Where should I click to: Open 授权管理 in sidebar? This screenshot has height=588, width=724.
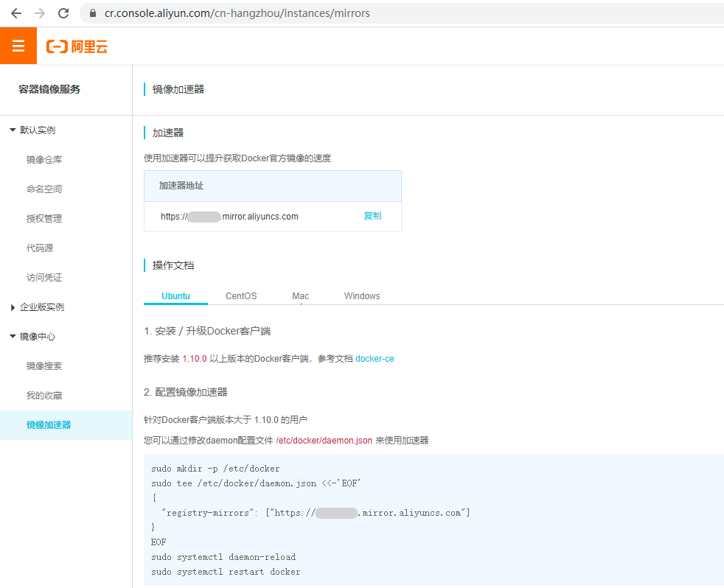pos(44,219)
